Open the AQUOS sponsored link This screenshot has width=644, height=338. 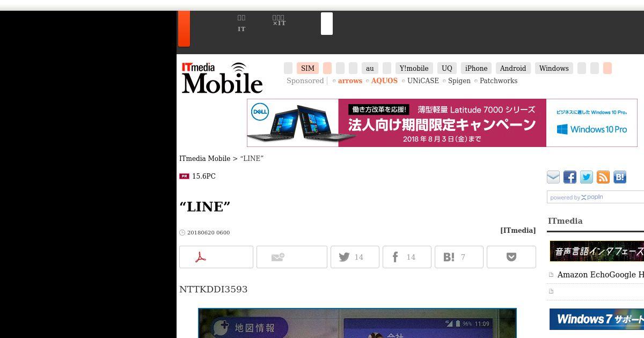click(384, 80)
